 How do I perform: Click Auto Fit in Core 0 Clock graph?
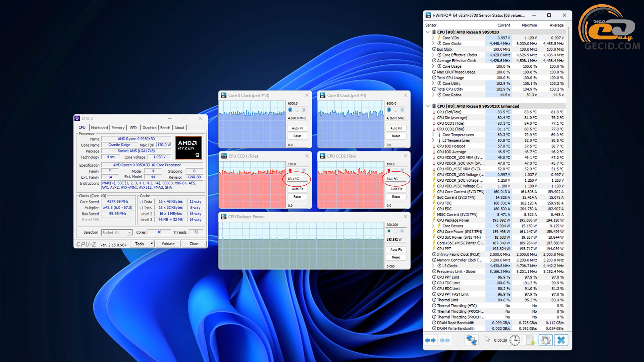point(297,128)
